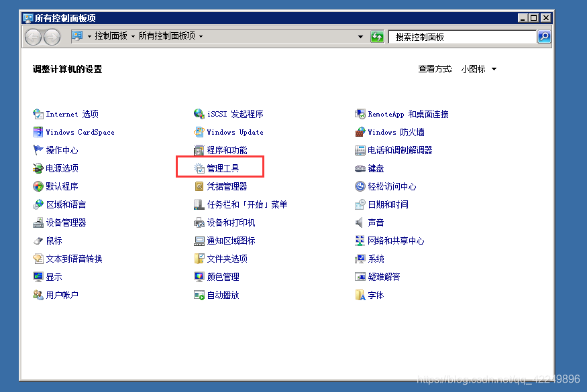Image resolution: width=587 pixels, height=392 pixels.
Task: Open the Windows 防火墙 icon
Action: click(x=360, y=132)
